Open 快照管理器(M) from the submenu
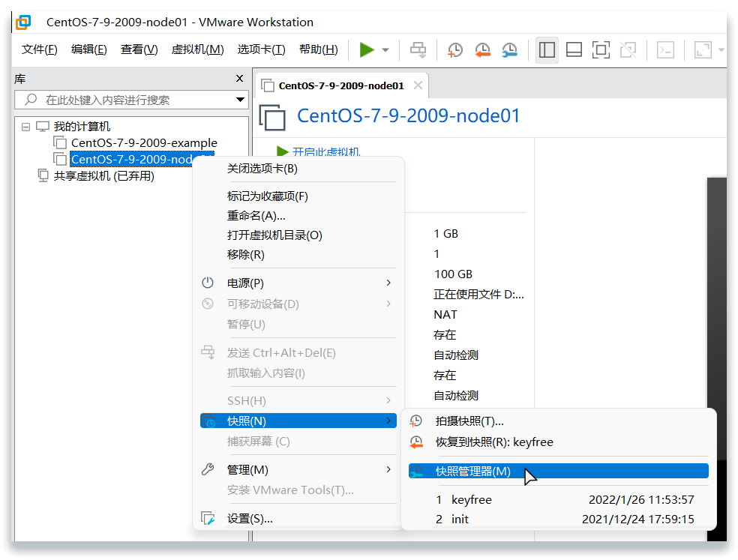Screen dimensions: 738x560 click(559, 471)
